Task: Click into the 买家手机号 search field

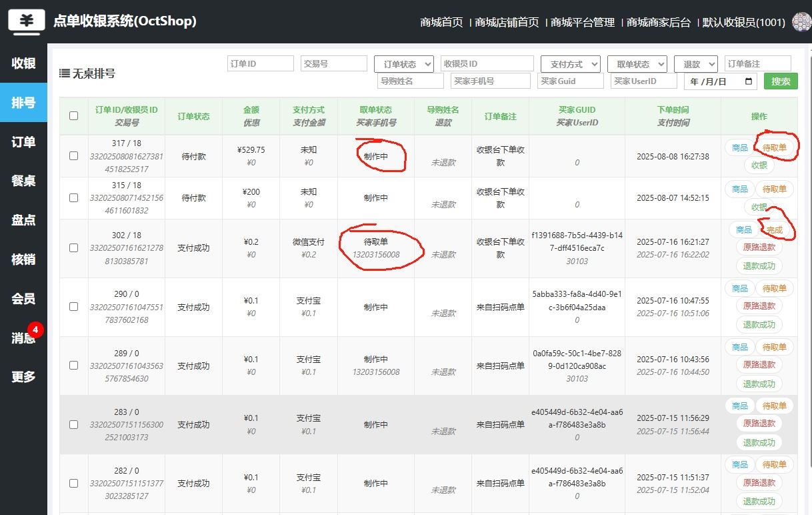Action: 491,81
